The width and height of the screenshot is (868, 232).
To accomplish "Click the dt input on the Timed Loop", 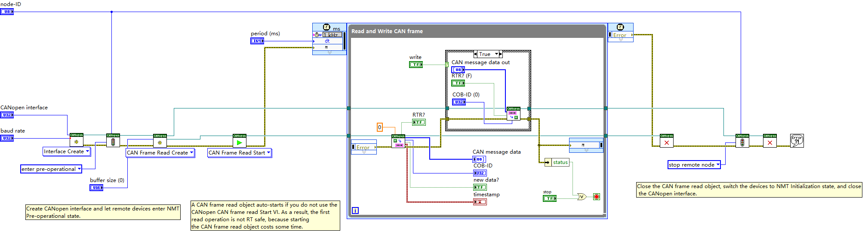I will (327, 41).
